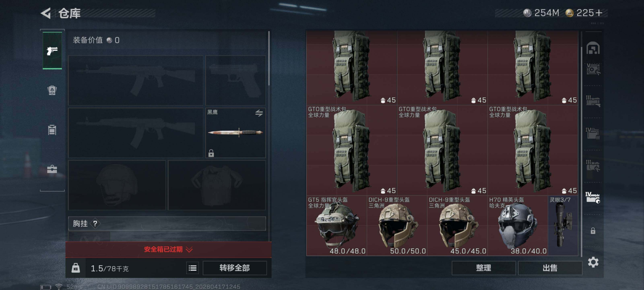
Task: Click the warehouse vertical scrollbar
Action: coord(581,150)
